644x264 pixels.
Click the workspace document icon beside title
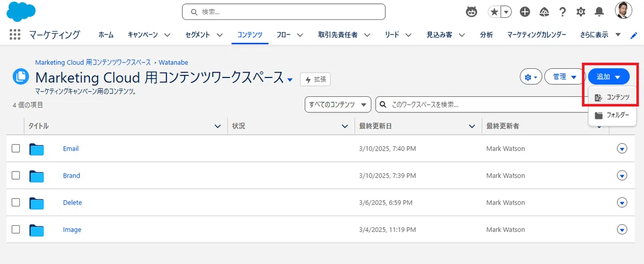pos(21,77)
